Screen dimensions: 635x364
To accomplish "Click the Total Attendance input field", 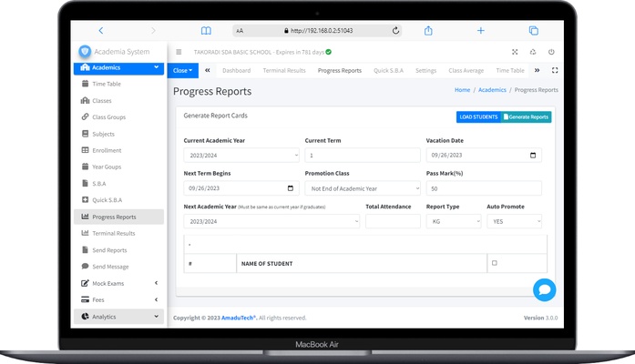I will click(x=392, y=221).
